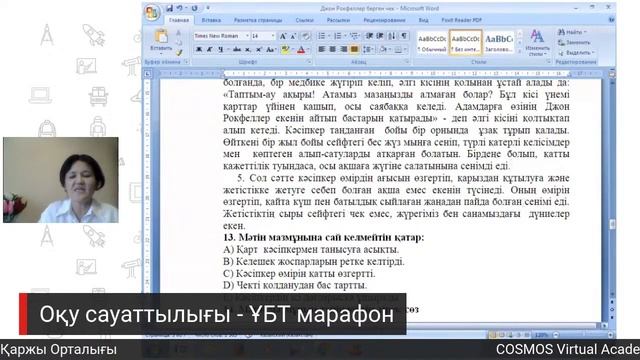The image size is (640, 360).
Task: Apply Заголовок heading style
Action: (x=499, y=42)
